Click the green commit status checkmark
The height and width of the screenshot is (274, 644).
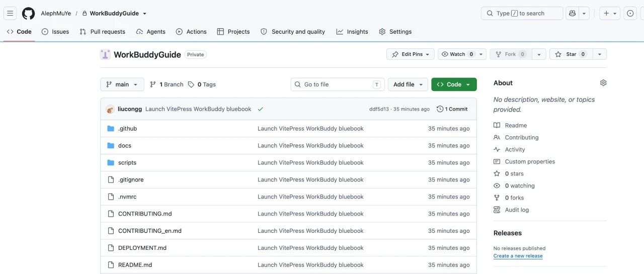coord(260,109)
